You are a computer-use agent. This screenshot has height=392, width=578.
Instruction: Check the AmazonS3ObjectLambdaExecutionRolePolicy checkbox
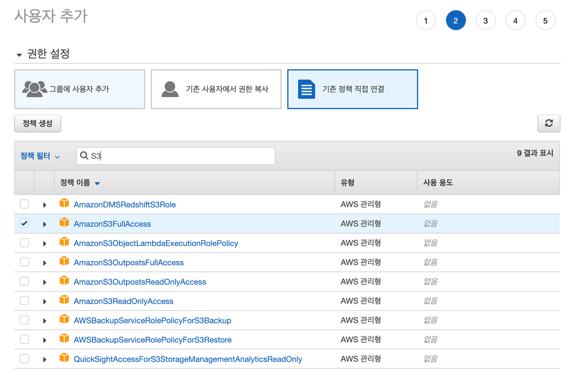point(24,243)
